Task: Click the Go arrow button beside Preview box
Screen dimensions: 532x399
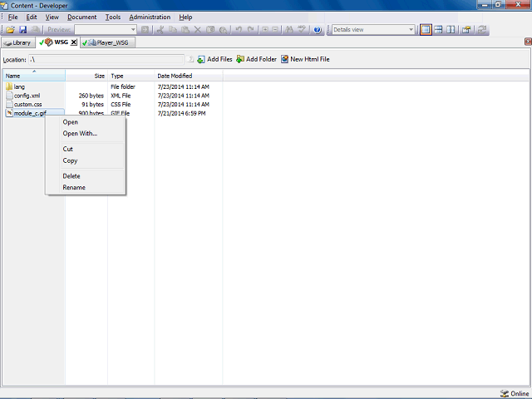Action: (145, 30)
